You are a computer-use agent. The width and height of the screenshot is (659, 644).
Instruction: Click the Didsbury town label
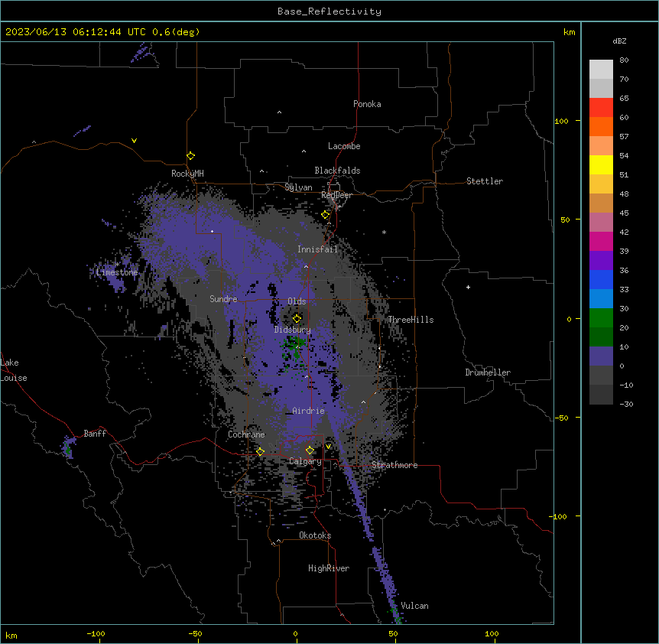[293, 330]
